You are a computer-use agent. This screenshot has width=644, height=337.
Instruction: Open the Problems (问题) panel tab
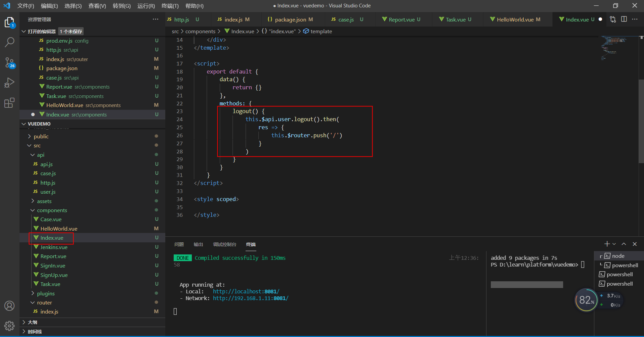coord(179,244)
